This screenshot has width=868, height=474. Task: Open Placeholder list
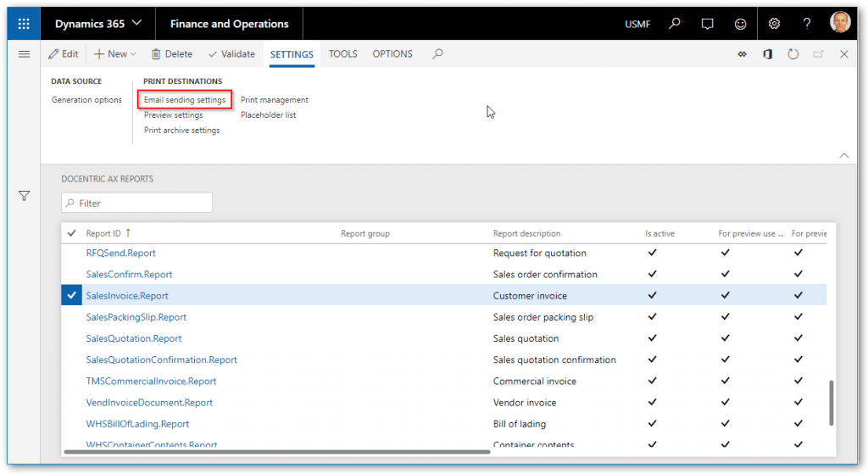[268, 115]
